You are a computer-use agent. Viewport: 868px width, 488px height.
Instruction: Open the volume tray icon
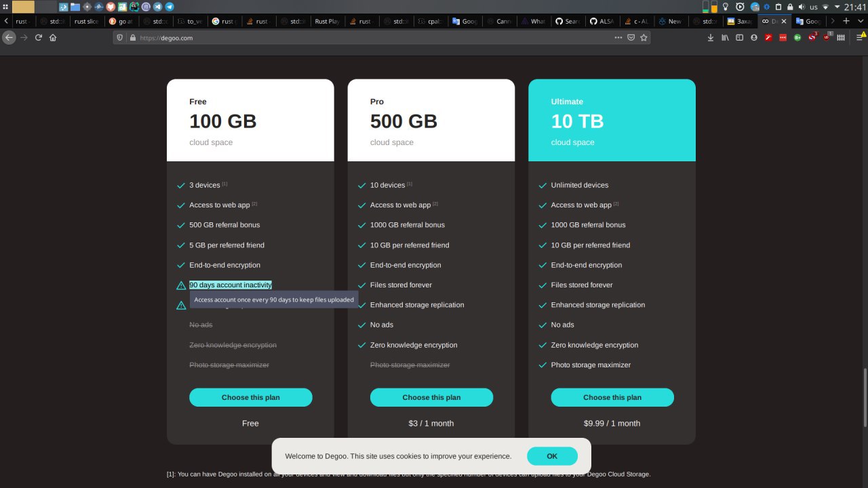tap(802, 7)
